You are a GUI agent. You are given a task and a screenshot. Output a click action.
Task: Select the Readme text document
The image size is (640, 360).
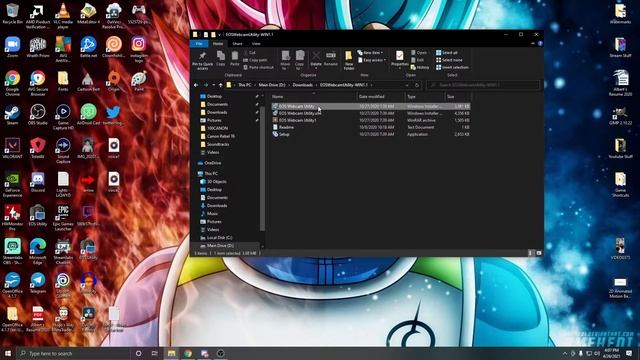[371, 127]
